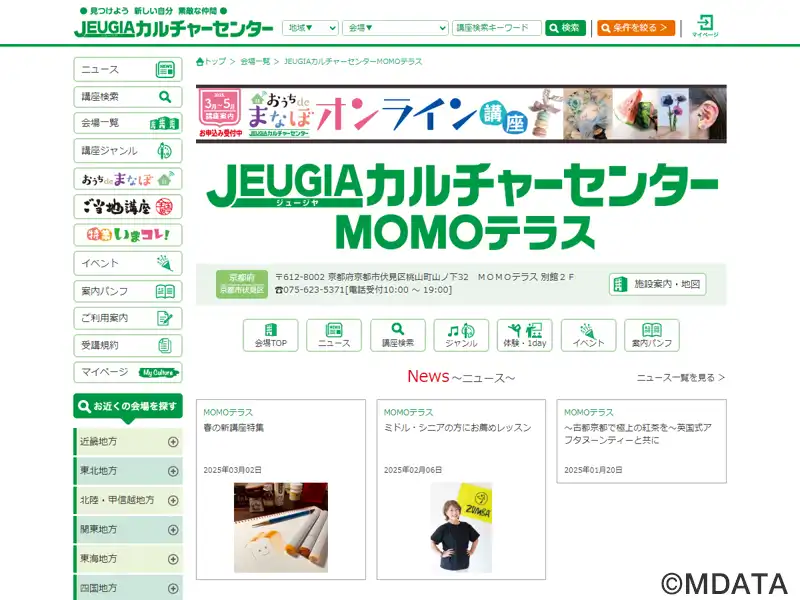Viewport: 800px width, 600px height.
Task: Click the marker pens news thumbnail
Action: [x=281, y=528]
